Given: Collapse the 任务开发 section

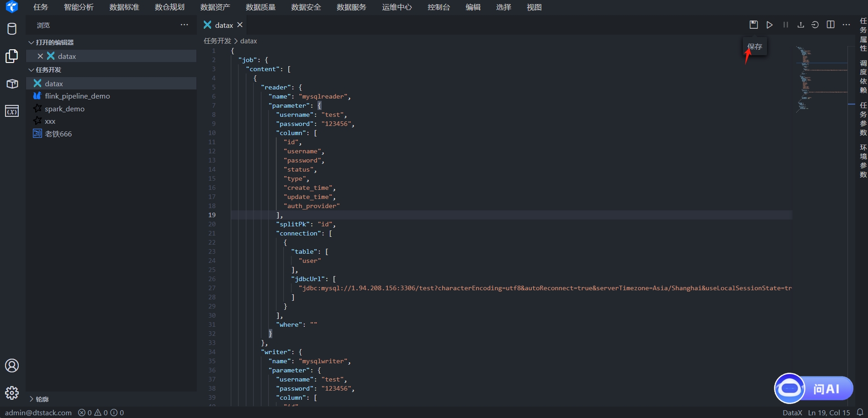Looking at the screenshot, I should pos(111,70).
